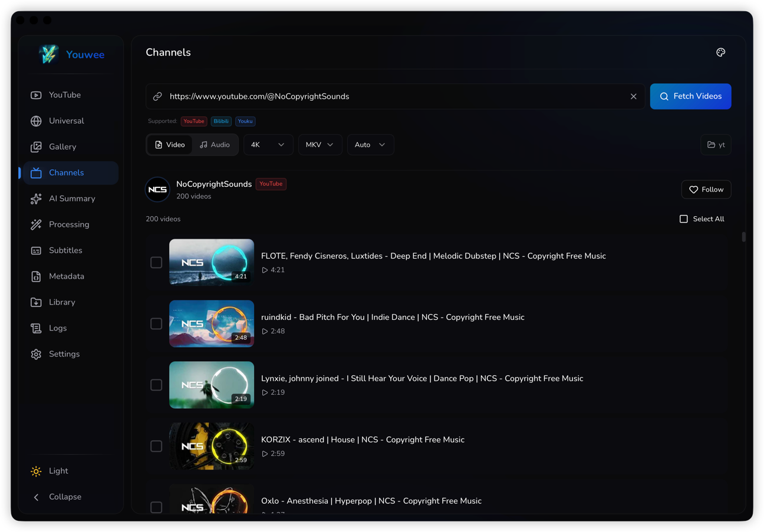This screenshot has width=764, height=532.
Task: Go to the Processing page
Action: tap(71, 224)
